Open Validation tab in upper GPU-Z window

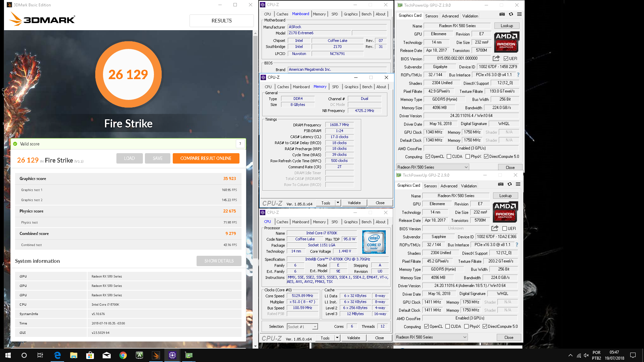pos(470,16)
